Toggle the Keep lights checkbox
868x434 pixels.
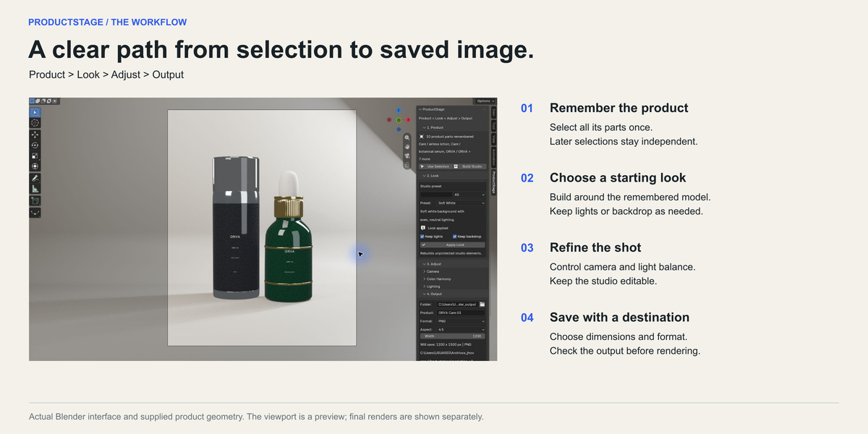pyautogui.click(x=422, y=237)
